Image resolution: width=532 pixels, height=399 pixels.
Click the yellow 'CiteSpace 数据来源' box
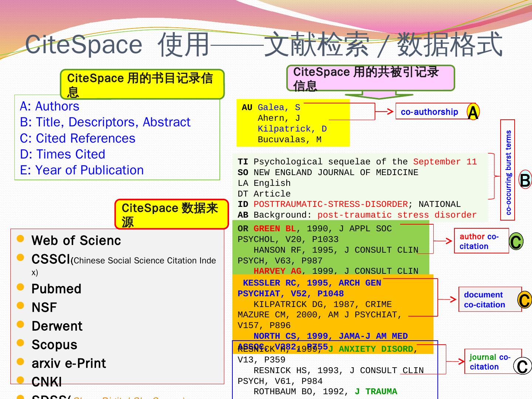pos(171,214)
